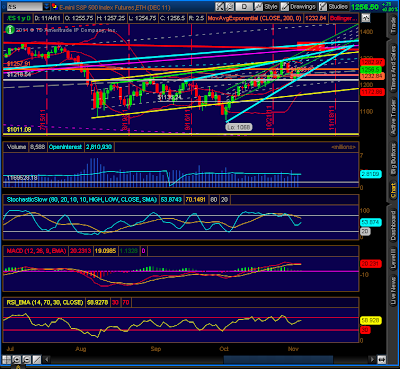Open the Style menu

pos(271,6)
